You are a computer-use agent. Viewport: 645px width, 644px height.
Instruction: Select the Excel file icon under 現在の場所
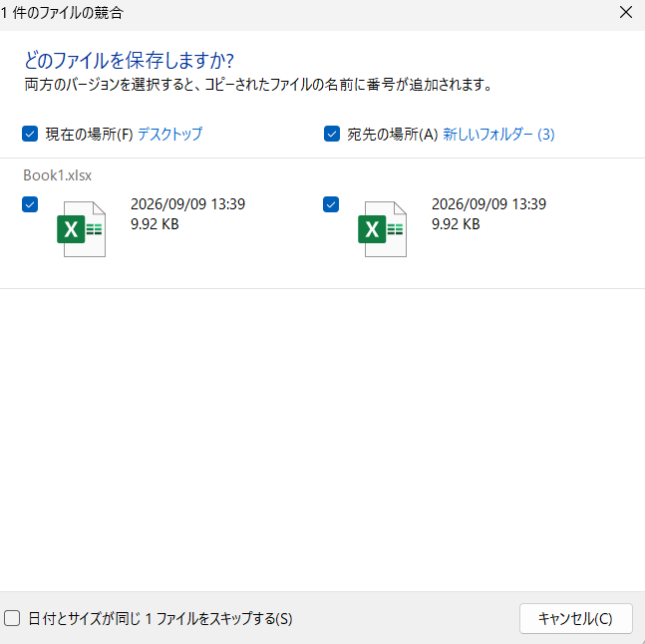pyautogui.click(x=82, y=229)
